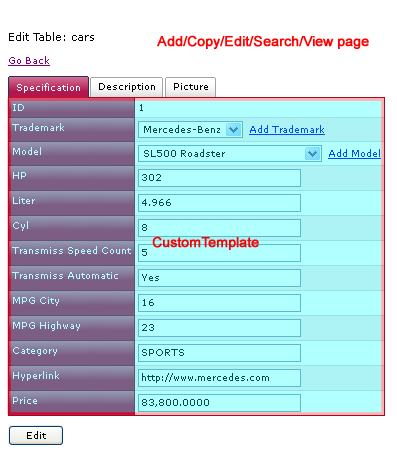Open the Add Trademark link

[287, 129]
